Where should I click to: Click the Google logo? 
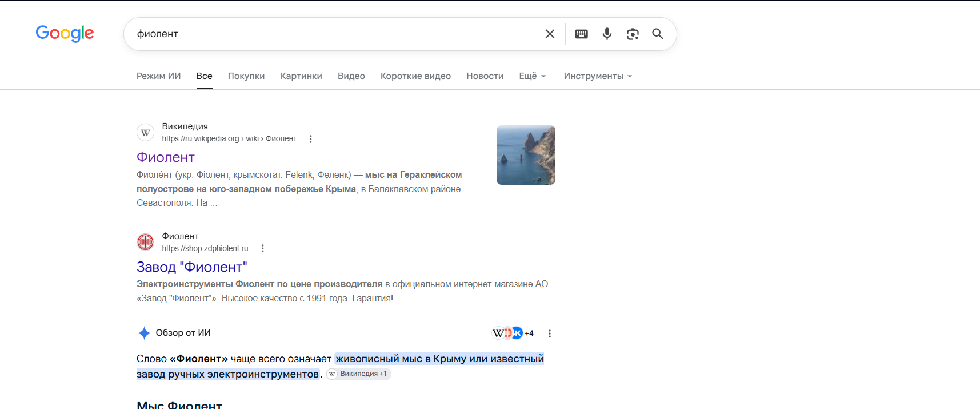pos(65,34)
